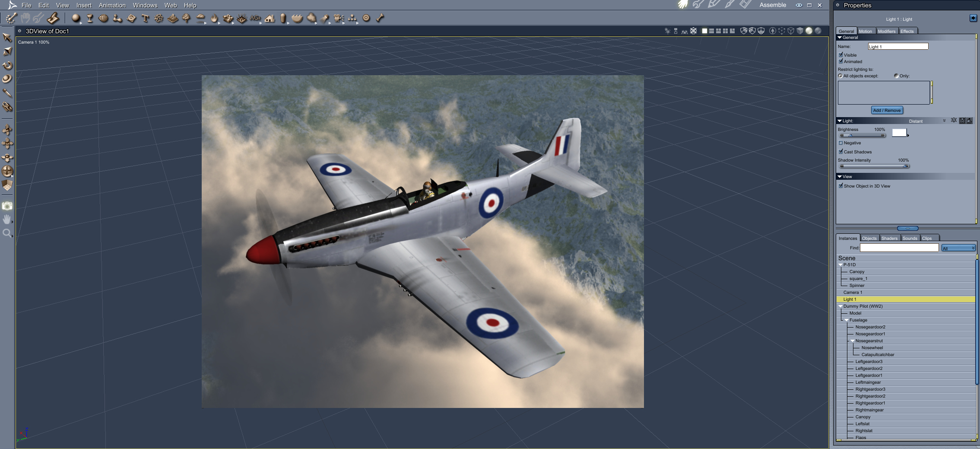Adjust the Shadow Intensity slider
Image resolution: width=980 pixels, height=449 pixels.
pos(873,166)
